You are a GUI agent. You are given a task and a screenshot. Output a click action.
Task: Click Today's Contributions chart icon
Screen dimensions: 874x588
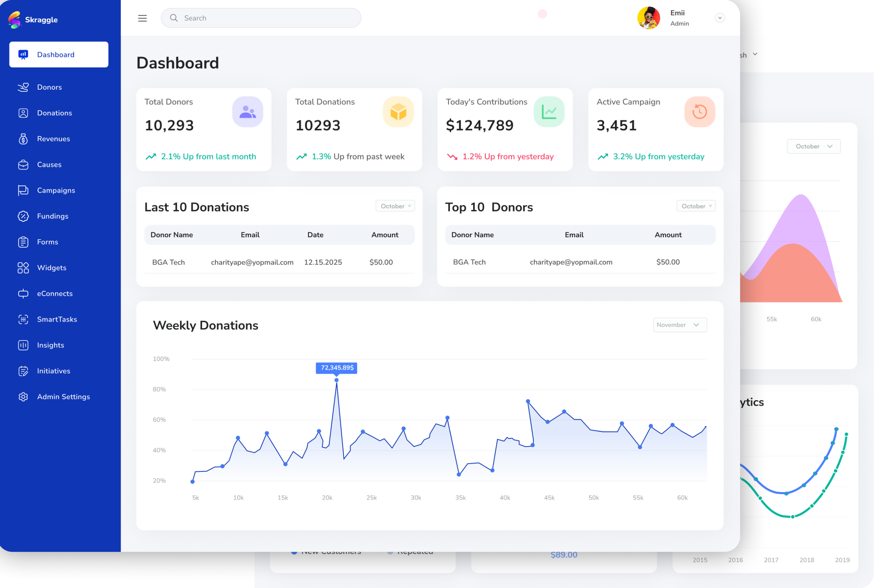[549, 112]
